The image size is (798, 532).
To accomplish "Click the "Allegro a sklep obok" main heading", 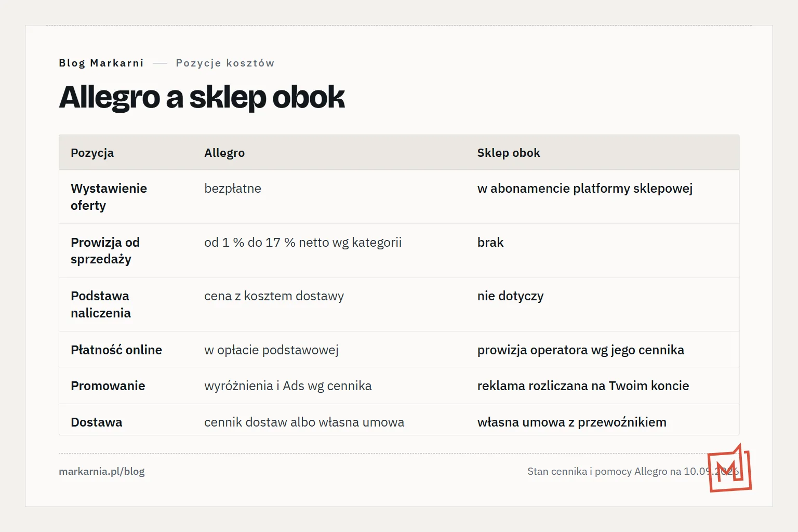I will coord(202,97).
